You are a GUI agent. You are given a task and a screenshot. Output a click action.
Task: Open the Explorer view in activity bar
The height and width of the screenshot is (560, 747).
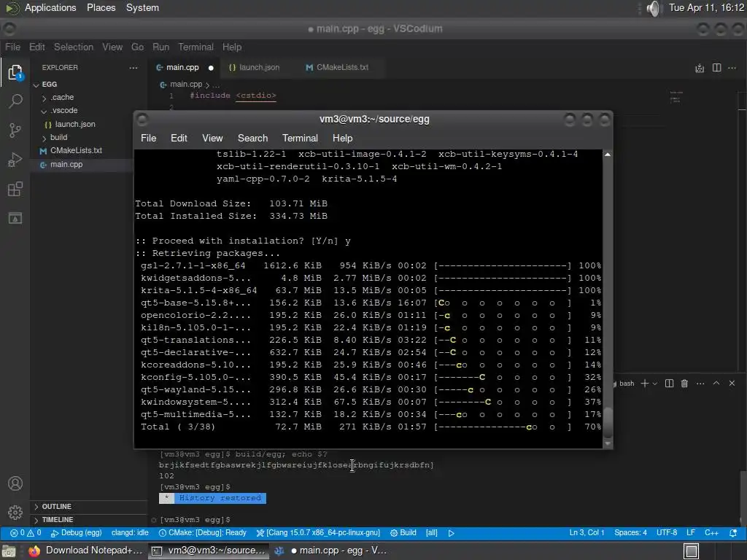[x=15, y=72]
